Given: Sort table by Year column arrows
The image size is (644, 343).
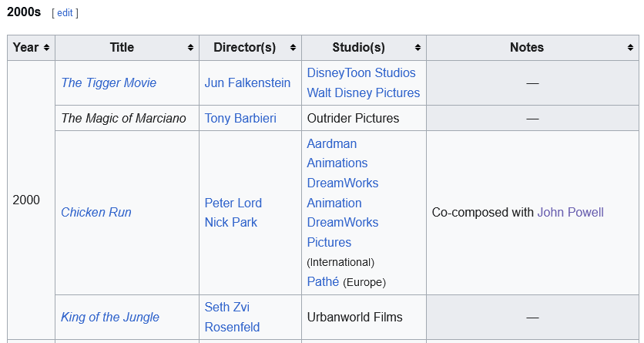Looking at the screenshot, I should click(46, 48).
